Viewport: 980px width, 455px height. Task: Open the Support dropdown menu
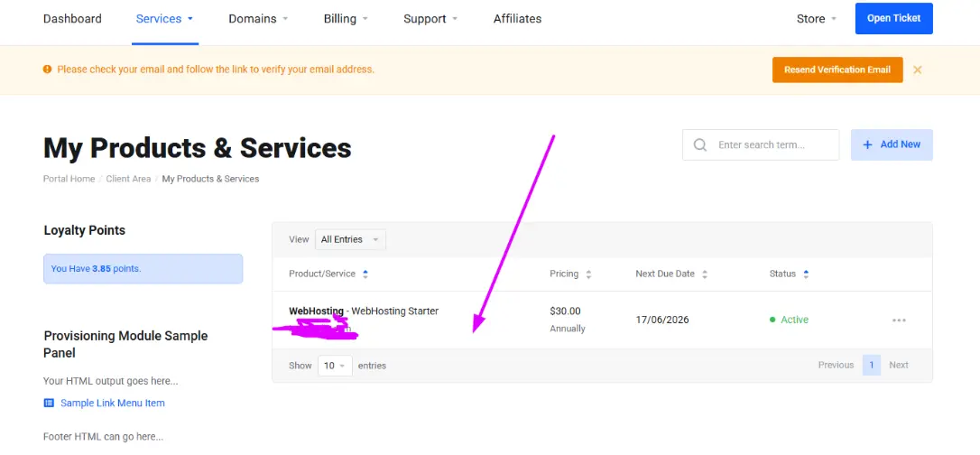click(430, 19)
